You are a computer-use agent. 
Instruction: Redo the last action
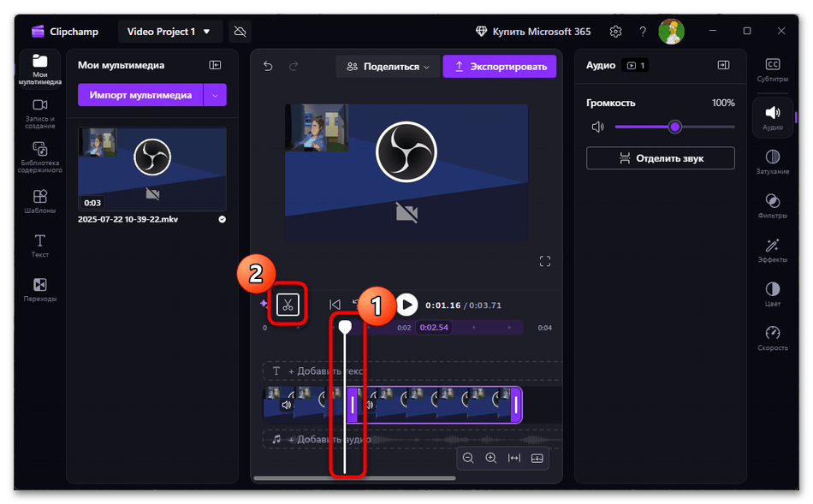coord(294,67)
